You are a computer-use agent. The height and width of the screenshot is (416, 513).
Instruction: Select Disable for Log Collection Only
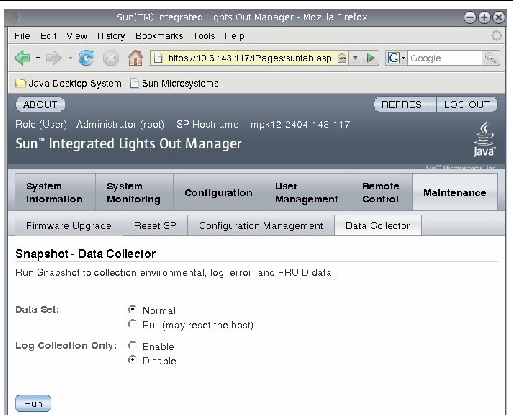tap(132, 360)
